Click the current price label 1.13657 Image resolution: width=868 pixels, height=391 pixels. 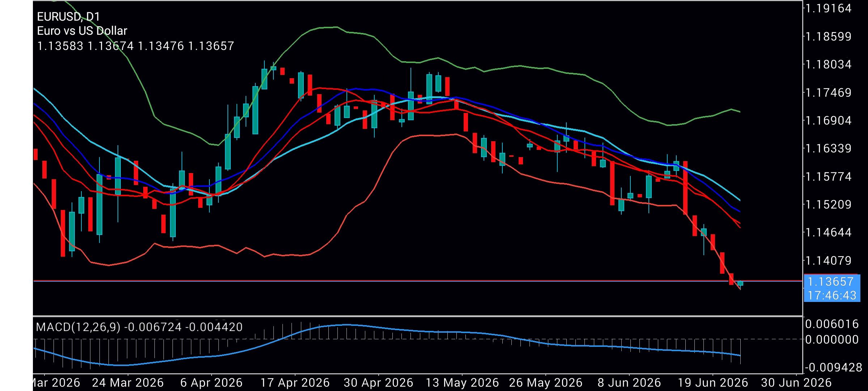[x=830, y=281]
